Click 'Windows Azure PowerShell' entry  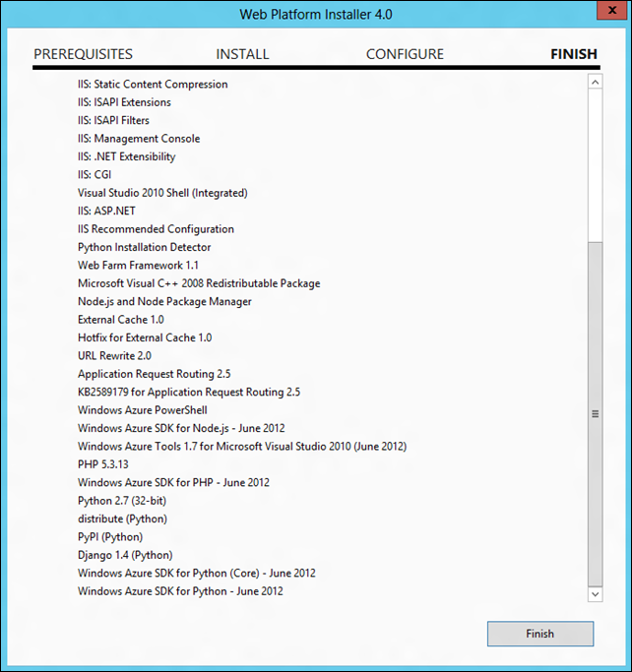point(143,410)
